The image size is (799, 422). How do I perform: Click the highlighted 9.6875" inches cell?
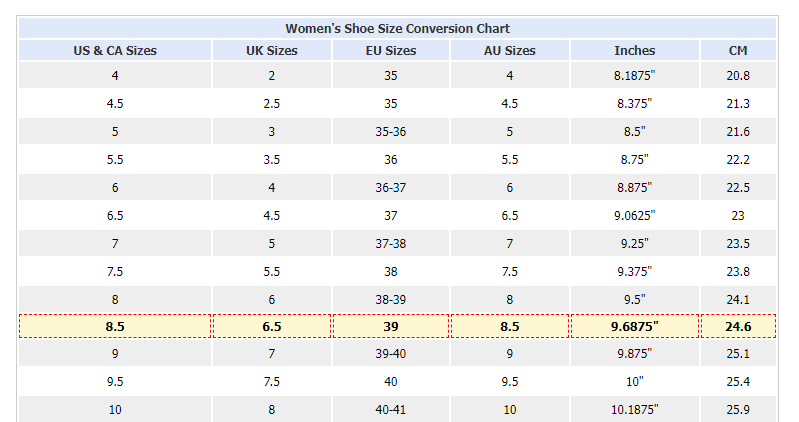point(634,326)
